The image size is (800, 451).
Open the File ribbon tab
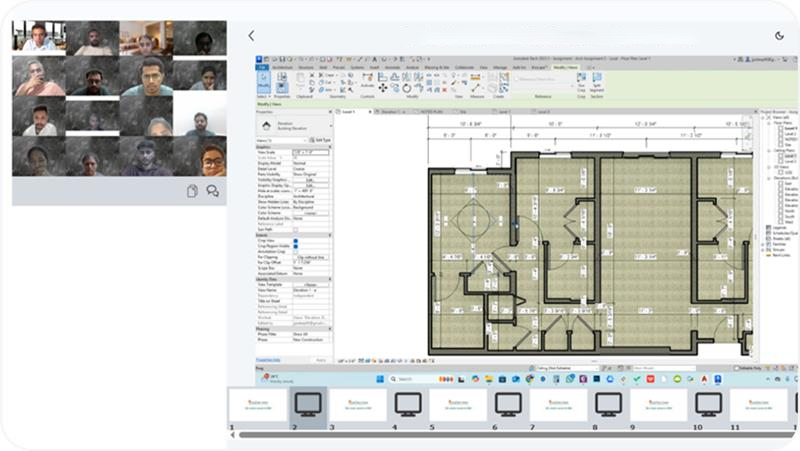point(262,67)
